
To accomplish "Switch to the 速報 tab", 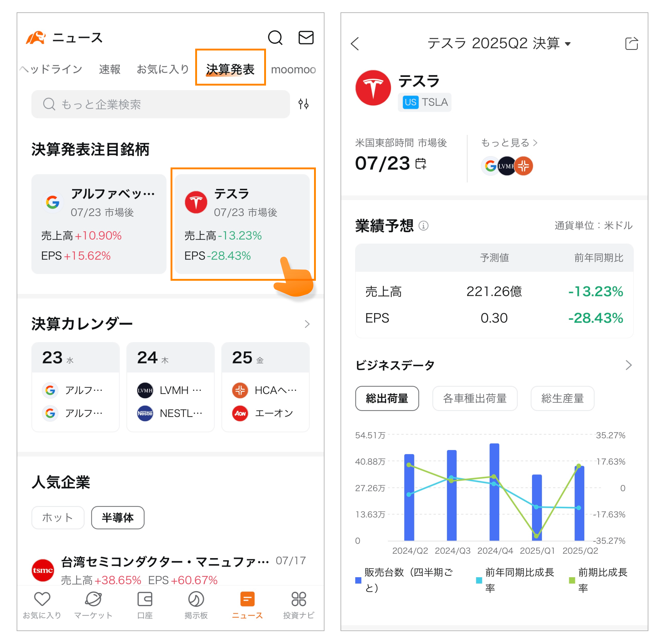I will (x=109, y=69).
